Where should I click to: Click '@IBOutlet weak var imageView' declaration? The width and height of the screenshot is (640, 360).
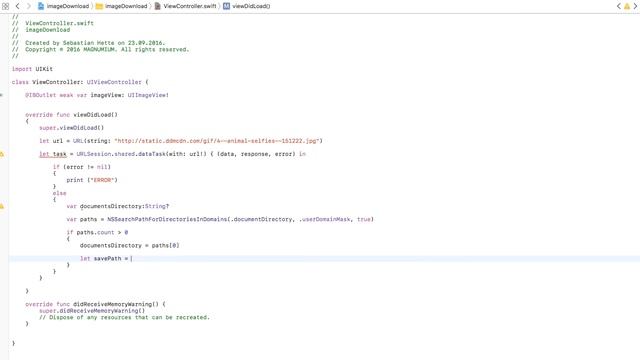[97, 95]
